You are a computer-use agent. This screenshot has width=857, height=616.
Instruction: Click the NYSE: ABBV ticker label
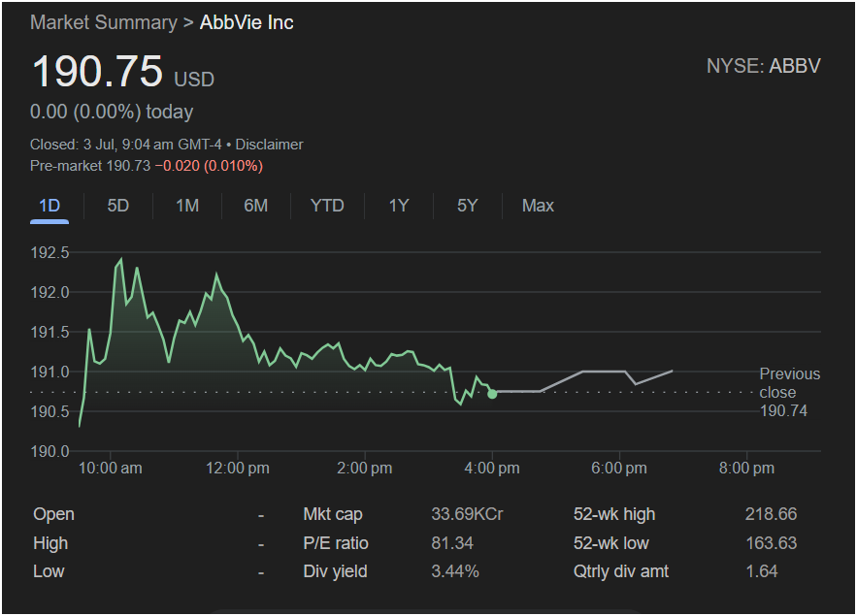point(764,66)
